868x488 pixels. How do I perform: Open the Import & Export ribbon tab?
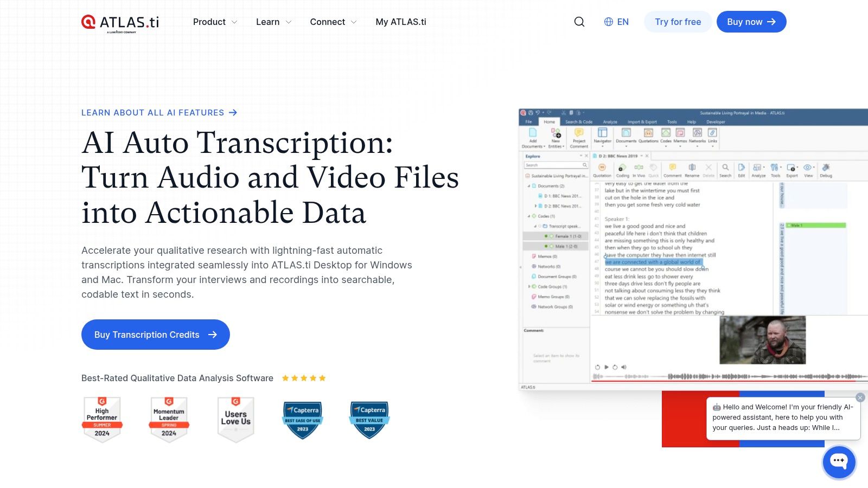[x=642, y=122]
